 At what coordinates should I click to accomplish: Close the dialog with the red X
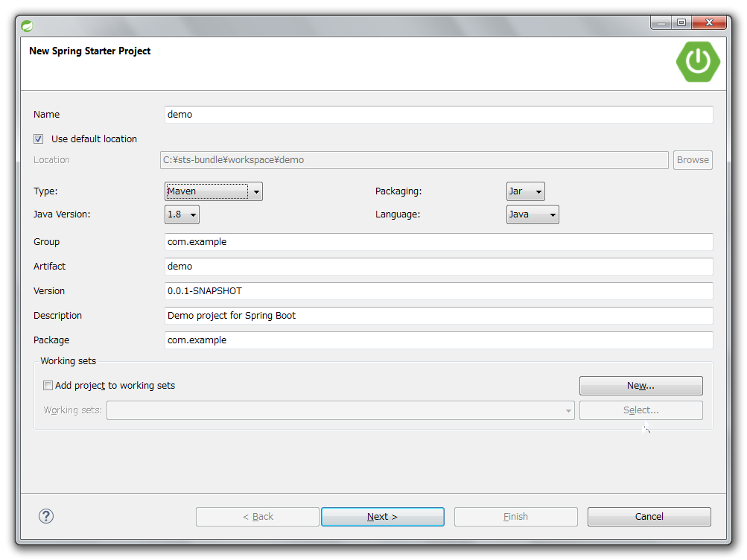[709, 22]
